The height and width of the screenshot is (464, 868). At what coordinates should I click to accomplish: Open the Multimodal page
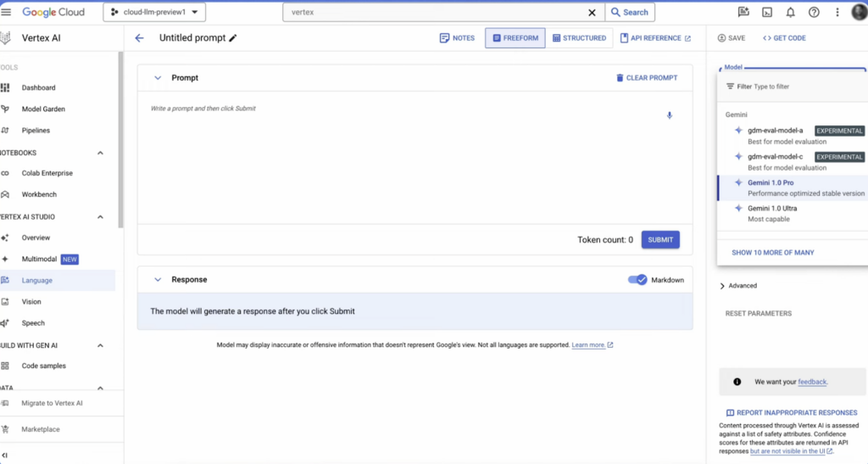pyautogui.click(x=39, y=259)
